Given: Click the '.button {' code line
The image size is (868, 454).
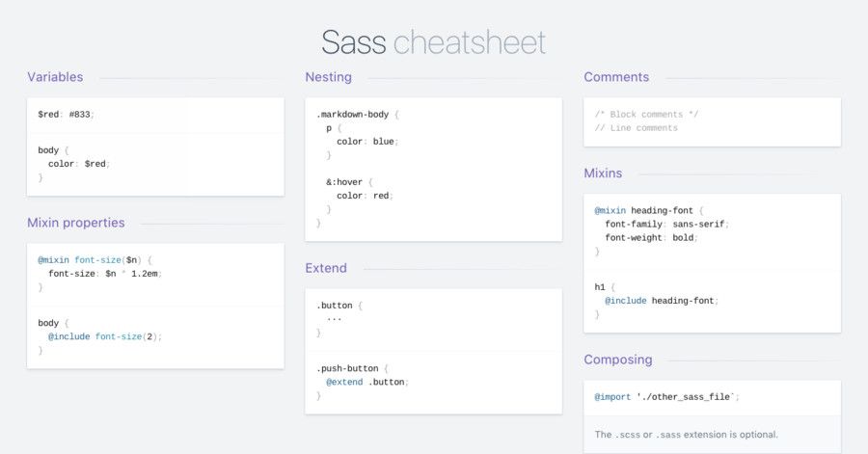Looking at the screenshot, I should tap(339, 306).
